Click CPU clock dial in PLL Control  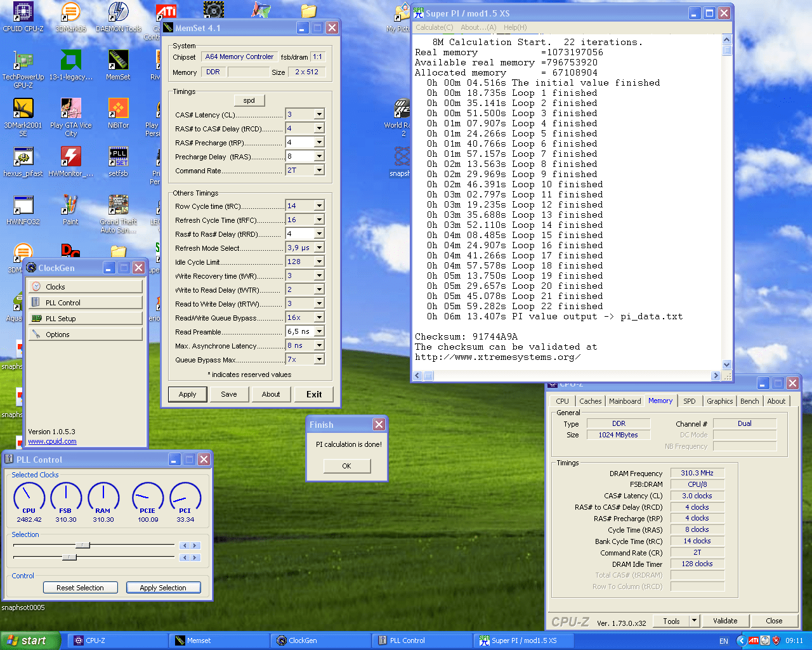(29, 497)
